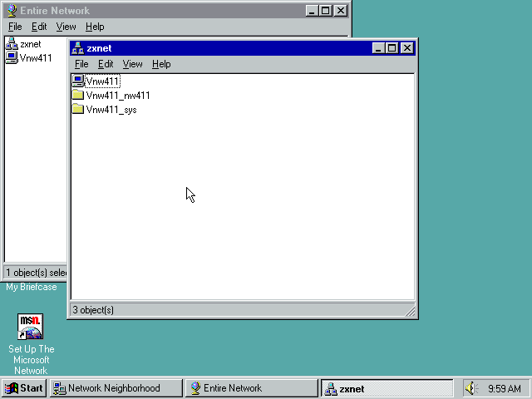Open the File menu in zxnet window
This screenshot has height=399, width=532.
point(81,64)
